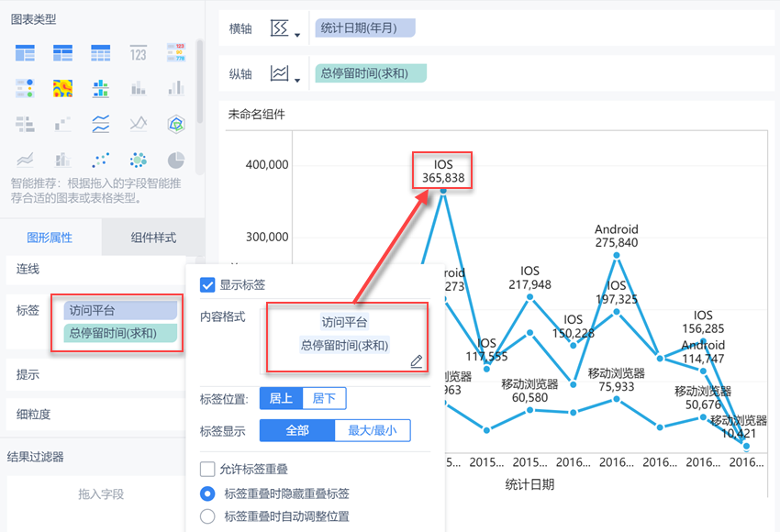The width and height of the screenshot is (780, 532).
Task: Click the 400,000 y-axis value
Action: coord(267,164)
